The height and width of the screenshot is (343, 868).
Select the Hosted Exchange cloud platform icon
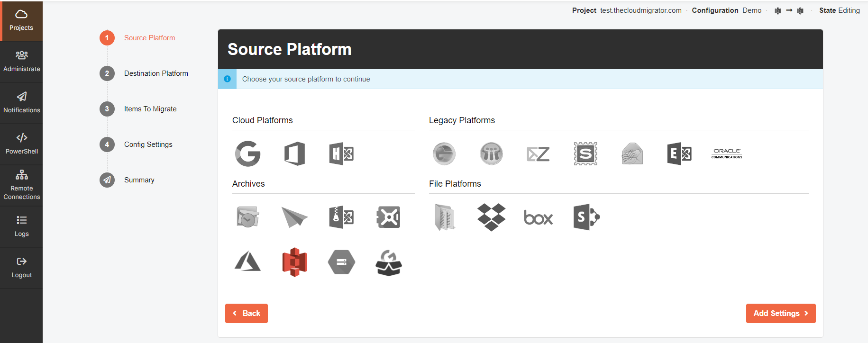pyautogui.click(x=341, y=153)
